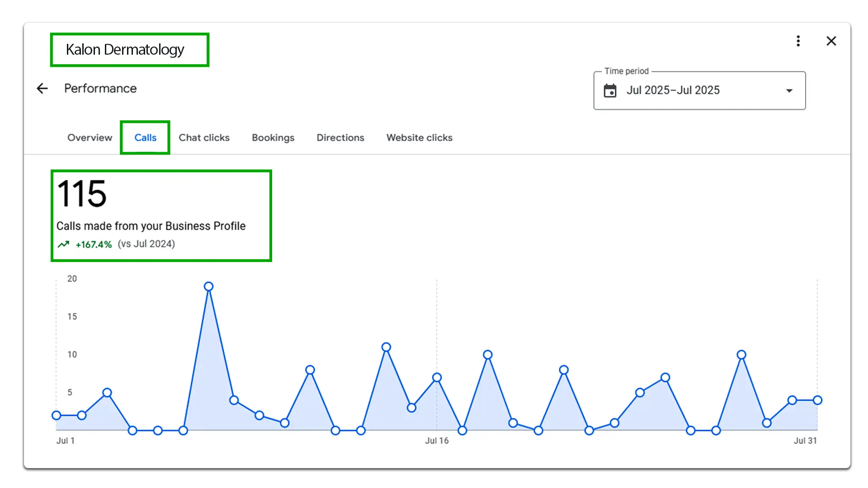Click the back arrow beside Performance
Screen dimensions: 868x488
coord(42,89)
